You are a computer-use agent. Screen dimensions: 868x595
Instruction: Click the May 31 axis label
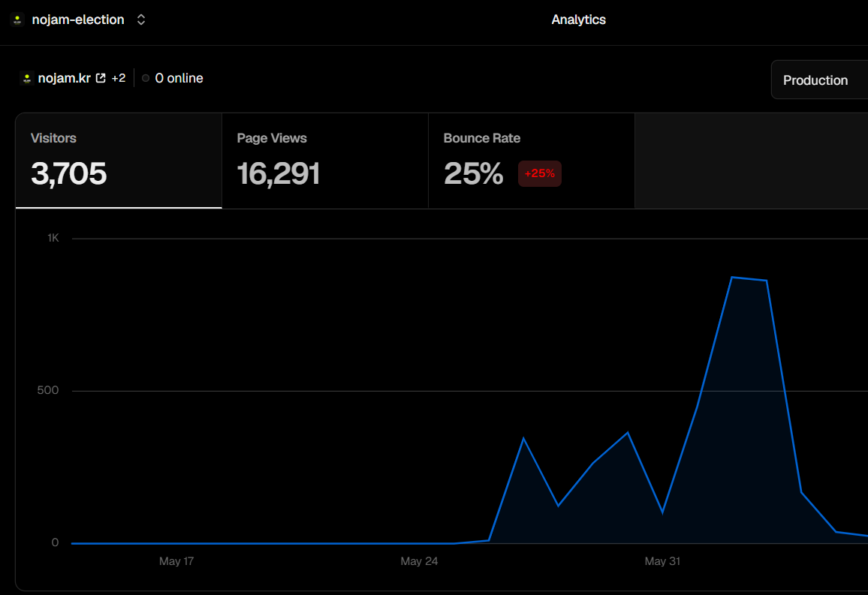662,561
